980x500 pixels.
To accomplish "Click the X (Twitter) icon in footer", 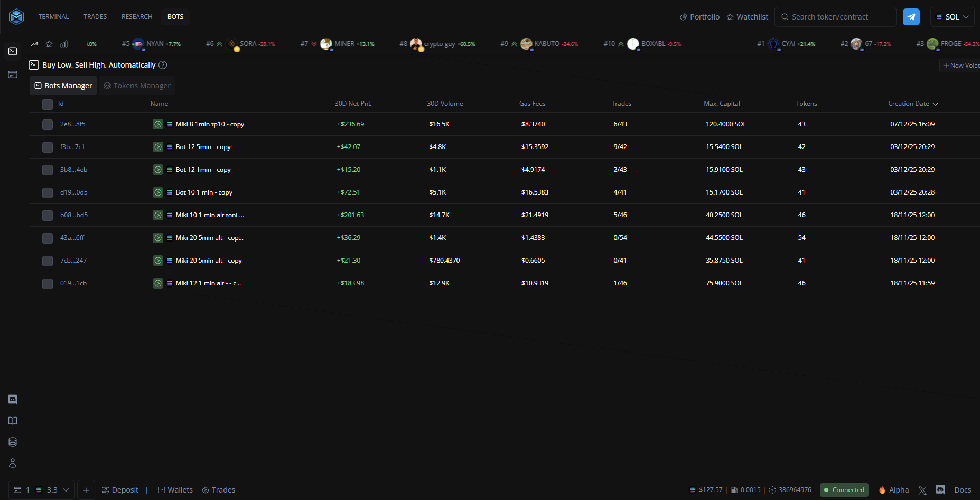I will (922, 490).
